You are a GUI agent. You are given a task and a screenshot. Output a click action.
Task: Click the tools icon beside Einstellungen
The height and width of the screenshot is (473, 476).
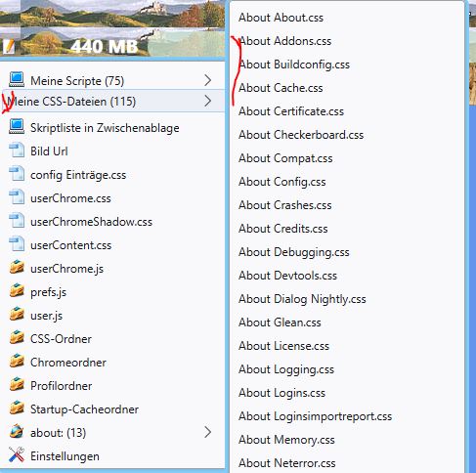[x=17, y=455]
